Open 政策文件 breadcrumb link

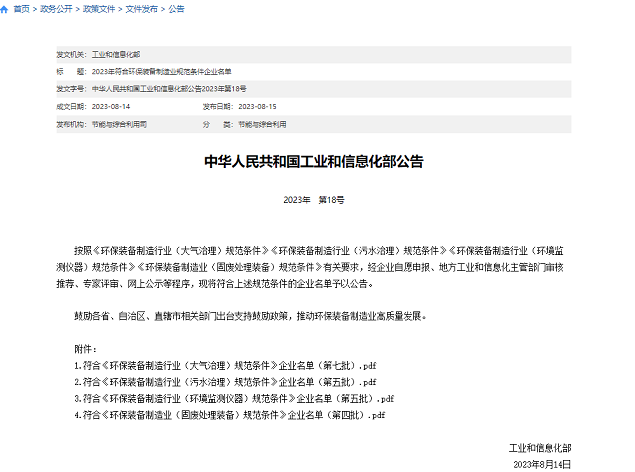[99, 9]
